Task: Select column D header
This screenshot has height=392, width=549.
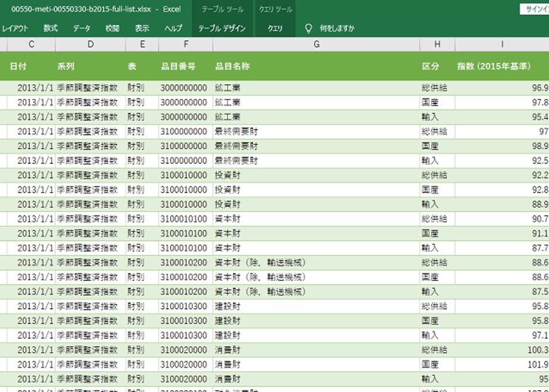Action: [90, 44]
